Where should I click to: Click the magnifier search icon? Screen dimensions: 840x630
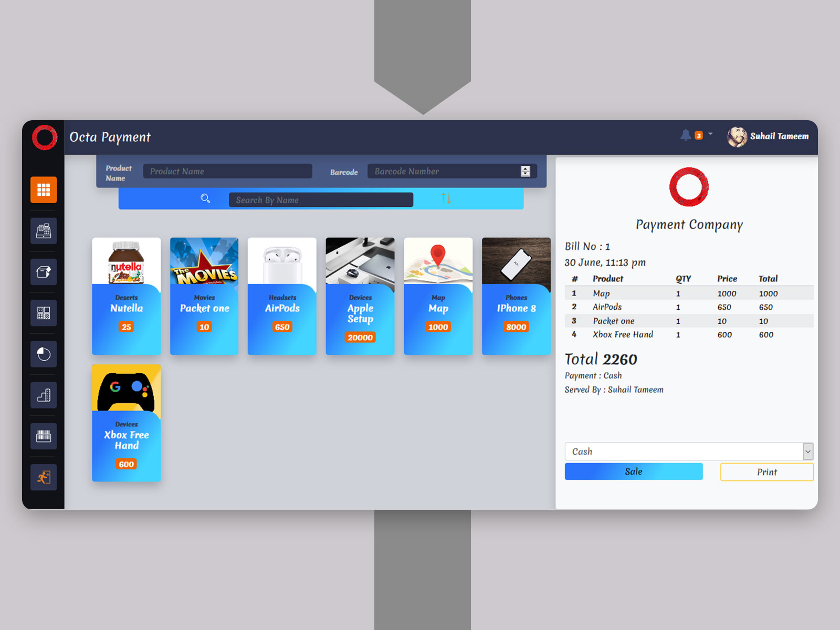point(205,198)
